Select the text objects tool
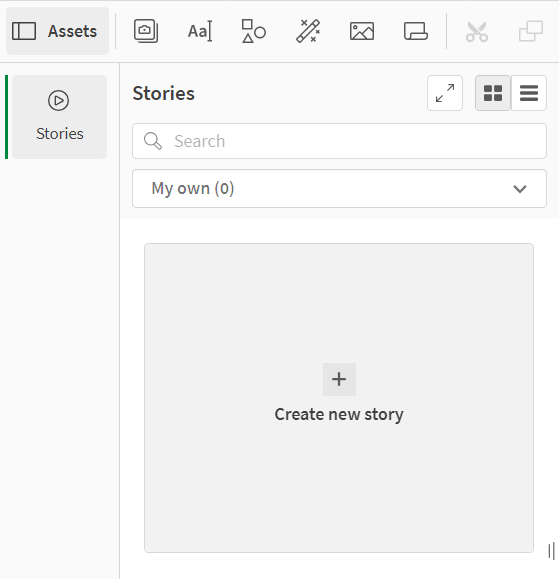This screenshot has height=579, width=559. (x=200, y=31)
